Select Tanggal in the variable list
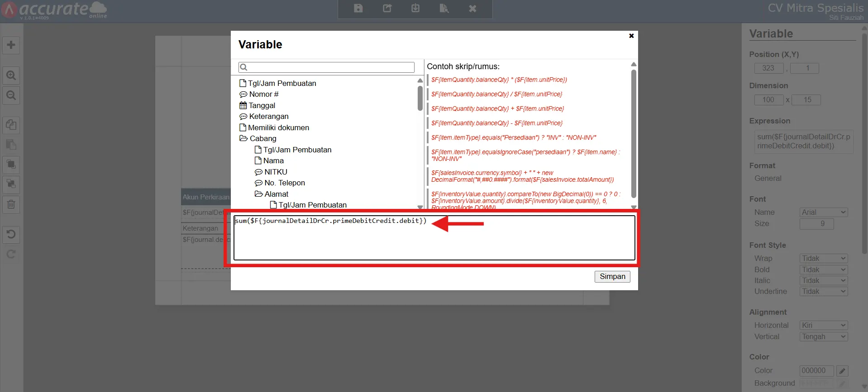 point(262,105)
